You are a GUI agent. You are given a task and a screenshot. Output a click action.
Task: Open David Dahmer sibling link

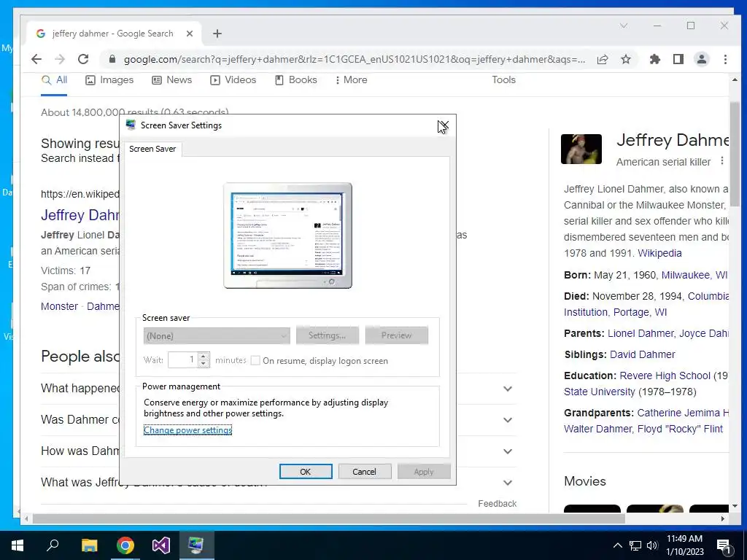[642, 355]
